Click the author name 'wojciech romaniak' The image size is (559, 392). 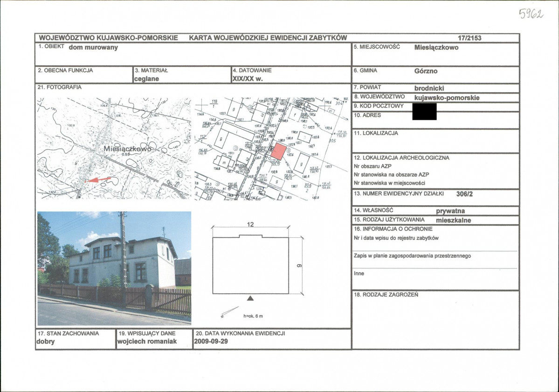pos(147,341)
